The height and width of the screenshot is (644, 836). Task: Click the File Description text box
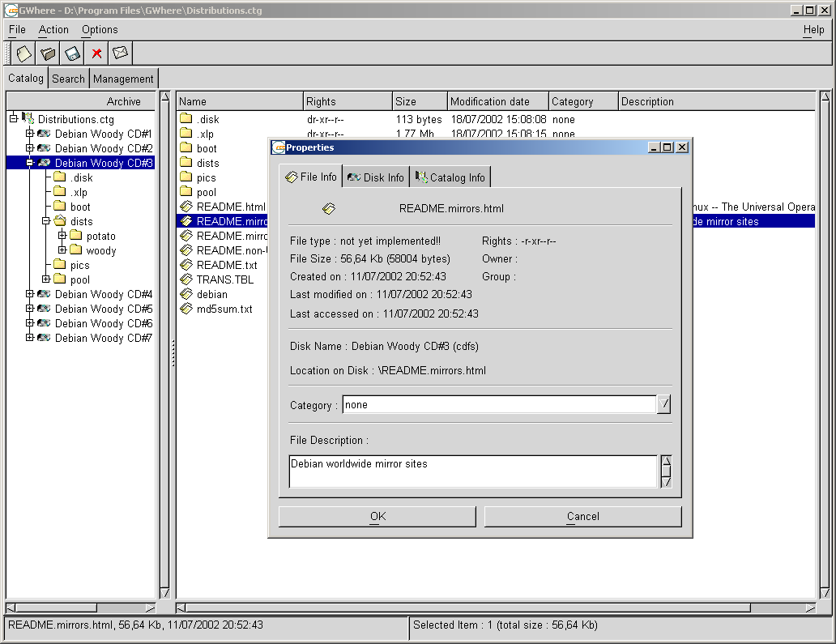[473, 471]
